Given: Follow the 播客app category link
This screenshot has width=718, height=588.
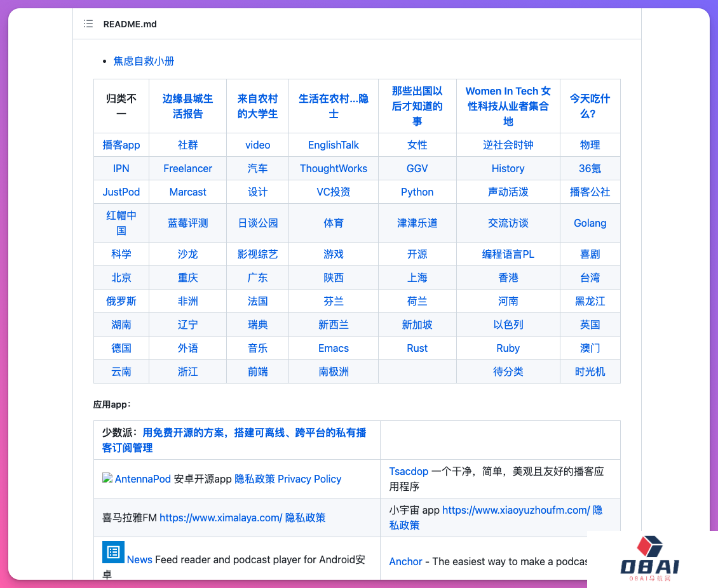Looking at the screenshot, I should (x=121, y=145).
